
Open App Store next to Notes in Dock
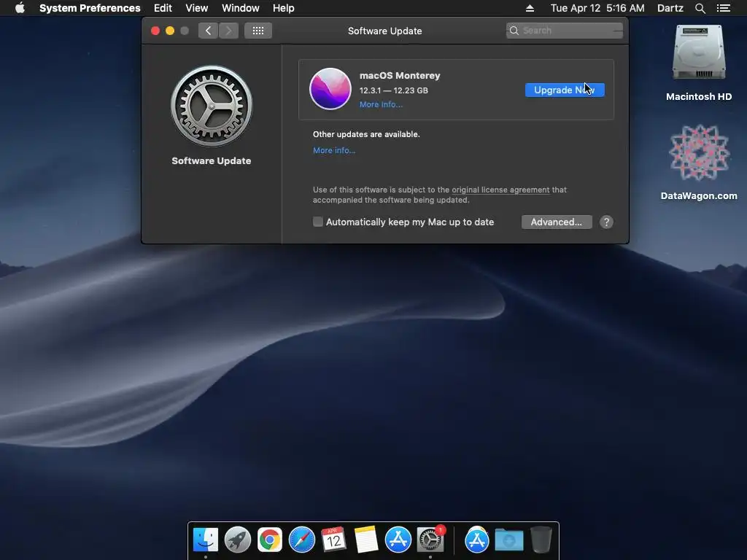pos(398,540)
